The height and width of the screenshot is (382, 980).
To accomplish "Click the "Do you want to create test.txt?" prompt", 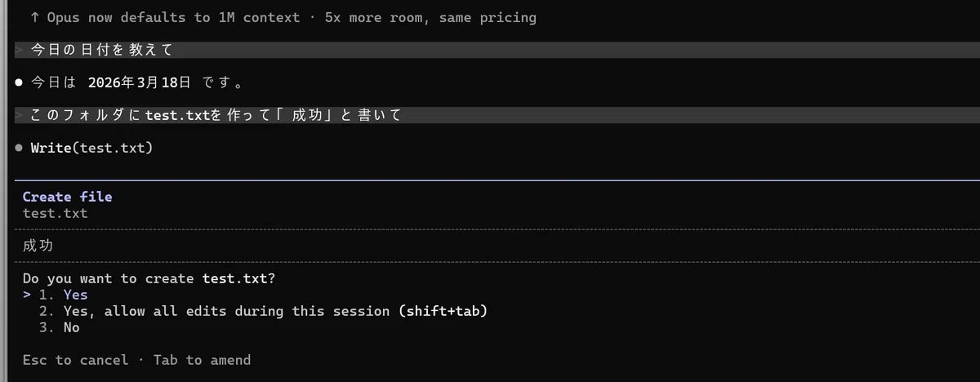I will point(149,278).
